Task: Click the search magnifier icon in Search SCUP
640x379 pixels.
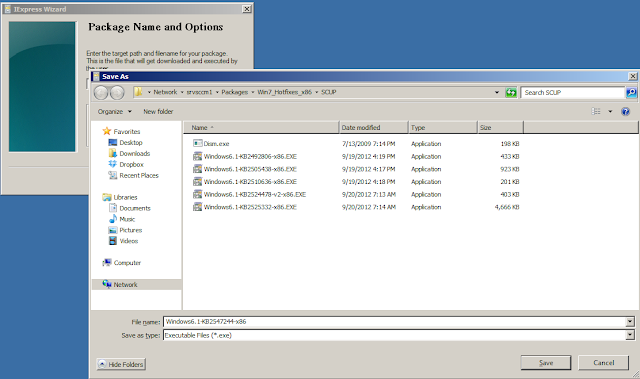Action: pyautogui.click(x=631, y=93)
